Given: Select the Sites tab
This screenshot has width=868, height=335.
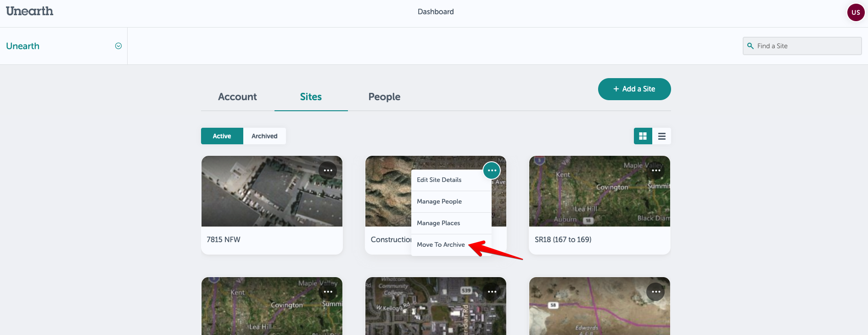Looking at the screenshot, I should point(311,97).
